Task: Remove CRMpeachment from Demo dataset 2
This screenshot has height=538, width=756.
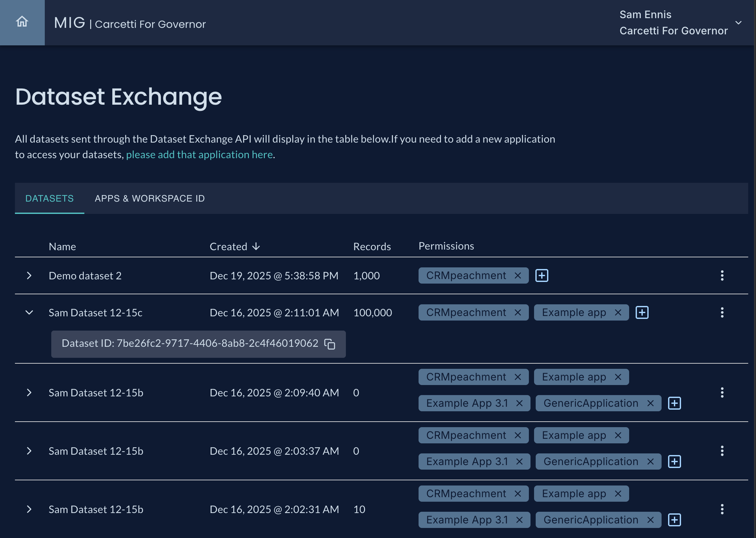Action: coord(518,275)
